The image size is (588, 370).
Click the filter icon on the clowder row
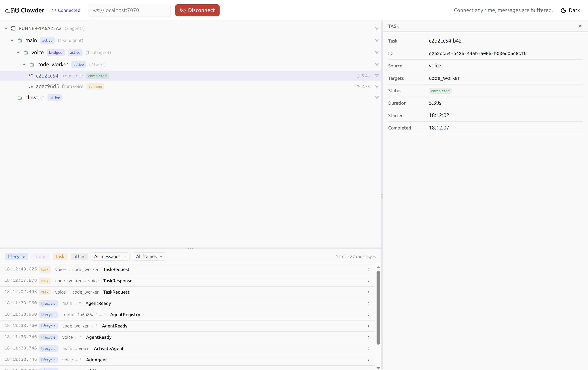pyautogui.click(x=377, y=98)
